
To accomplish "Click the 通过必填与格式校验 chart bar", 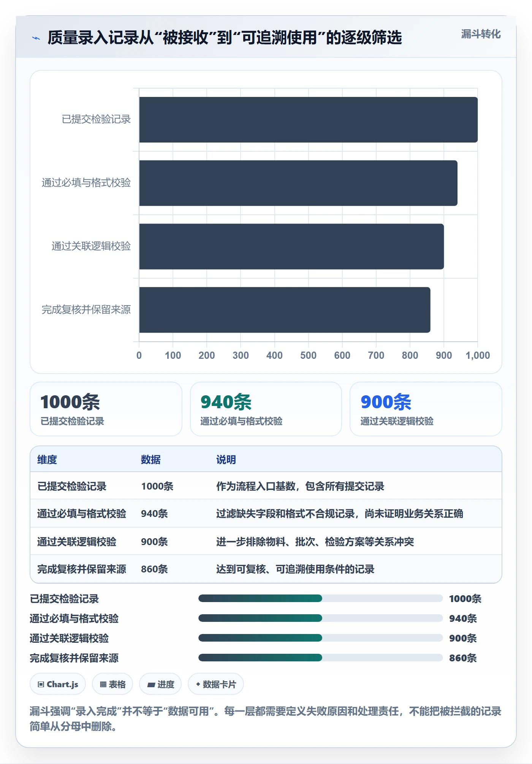I will click(298, 183).
